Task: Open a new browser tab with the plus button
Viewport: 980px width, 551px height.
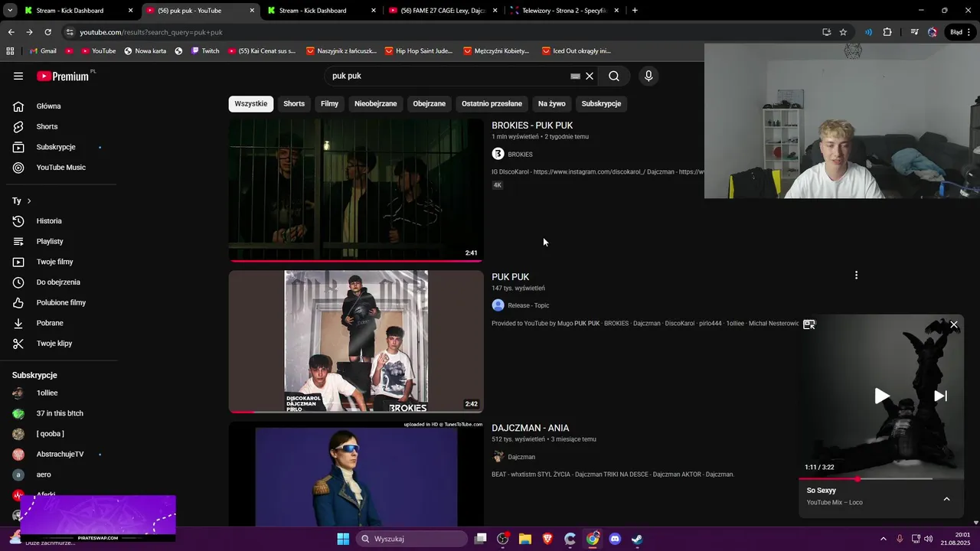Action: tap(635, 11)
